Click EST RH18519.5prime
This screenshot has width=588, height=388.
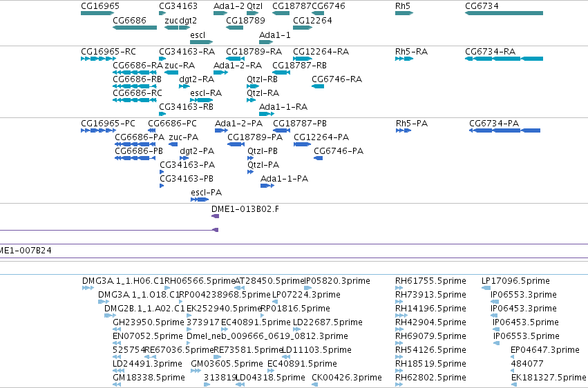pos(399,371)
